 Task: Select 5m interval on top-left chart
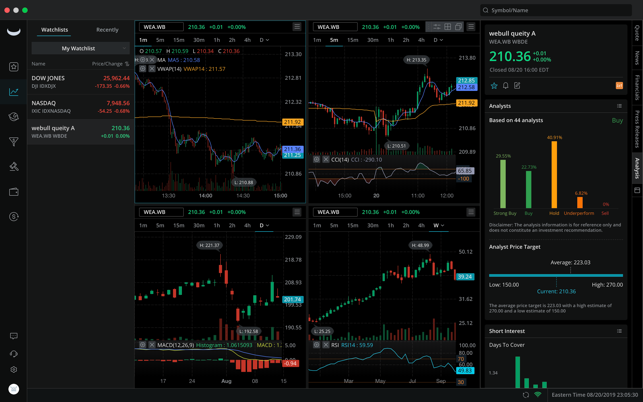(160, 40)
